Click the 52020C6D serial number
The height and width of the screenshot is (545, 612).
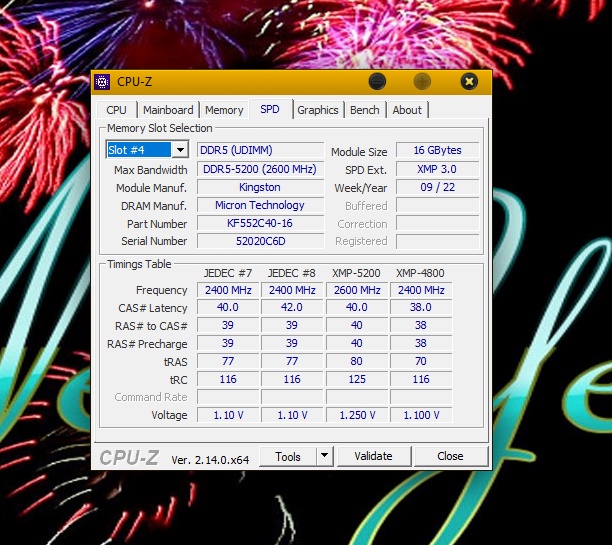click(260, 241)
